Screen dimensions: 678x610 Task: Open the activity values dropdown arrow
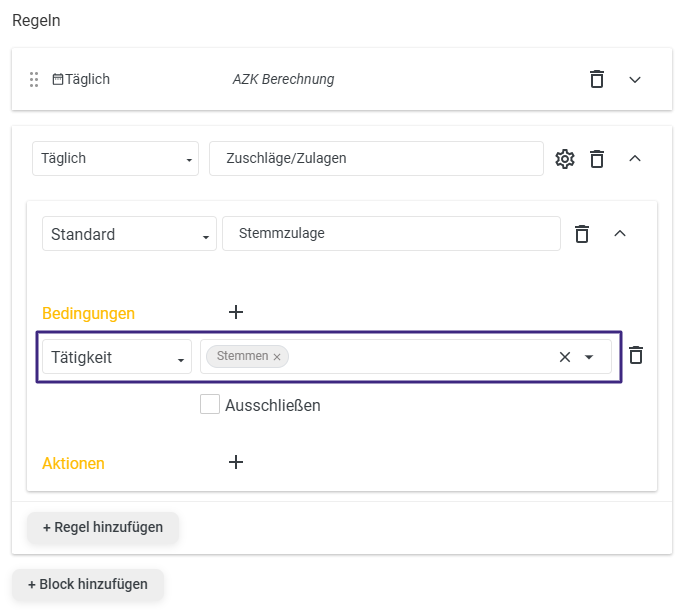pyautogui.click(x=588, y=357)
